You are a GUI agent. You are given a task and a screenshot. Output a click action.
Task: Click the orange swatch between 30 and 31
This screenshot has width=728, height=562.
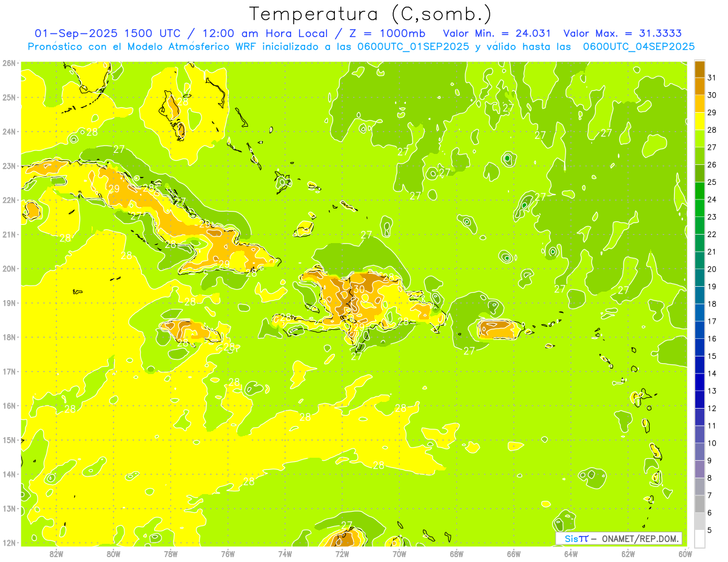(699, 87)
